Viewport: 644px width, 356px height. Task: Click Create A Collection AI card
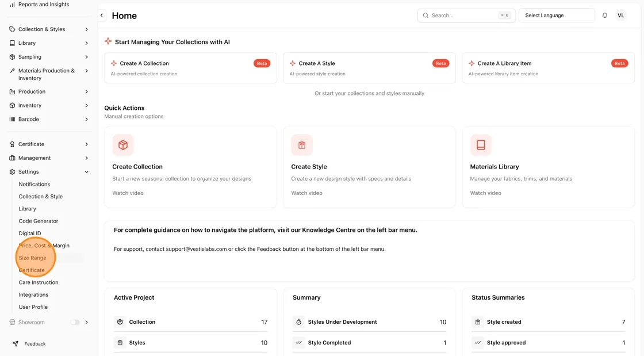[x=190, y=68]
